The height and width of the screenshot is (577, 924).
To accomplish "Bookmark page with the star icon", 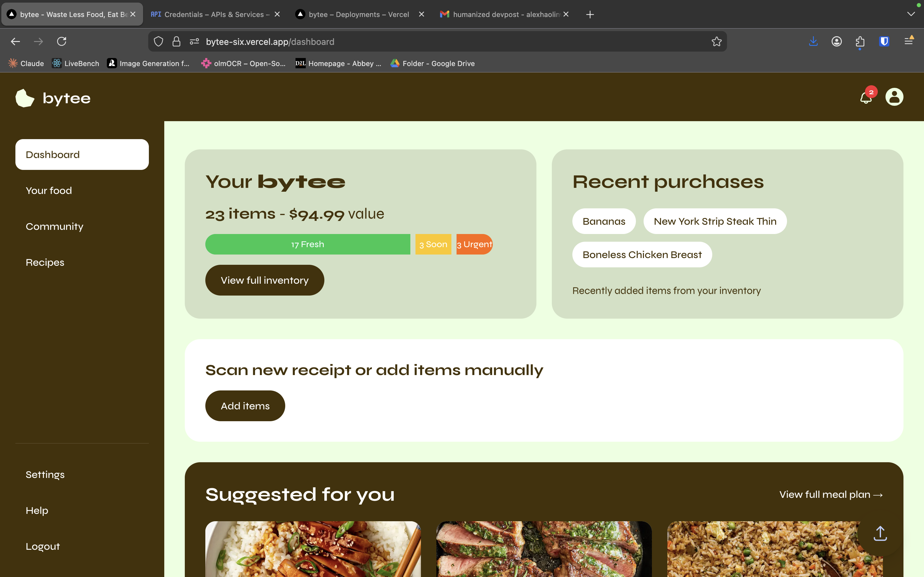I will [716, 42].
